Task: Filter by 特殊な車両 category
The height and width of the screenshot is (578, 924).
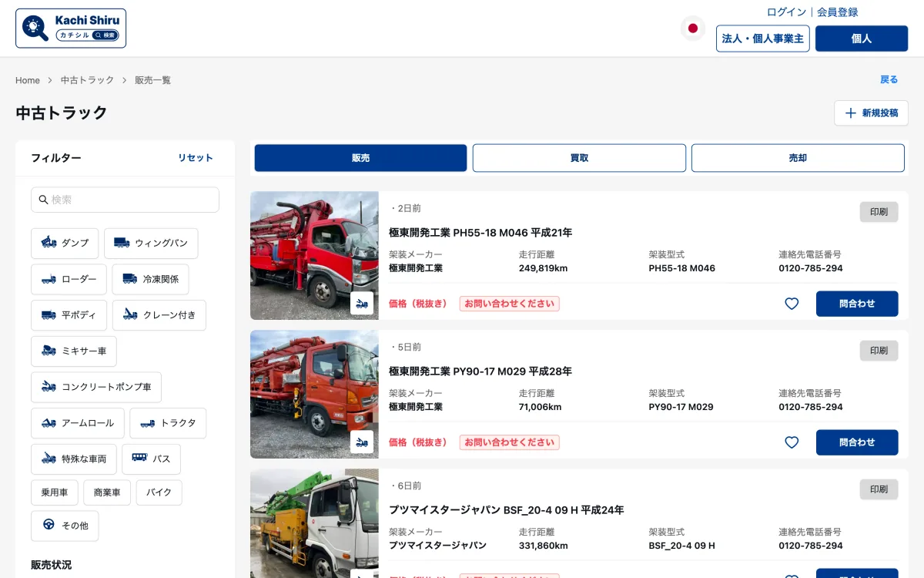Action: 74,459
